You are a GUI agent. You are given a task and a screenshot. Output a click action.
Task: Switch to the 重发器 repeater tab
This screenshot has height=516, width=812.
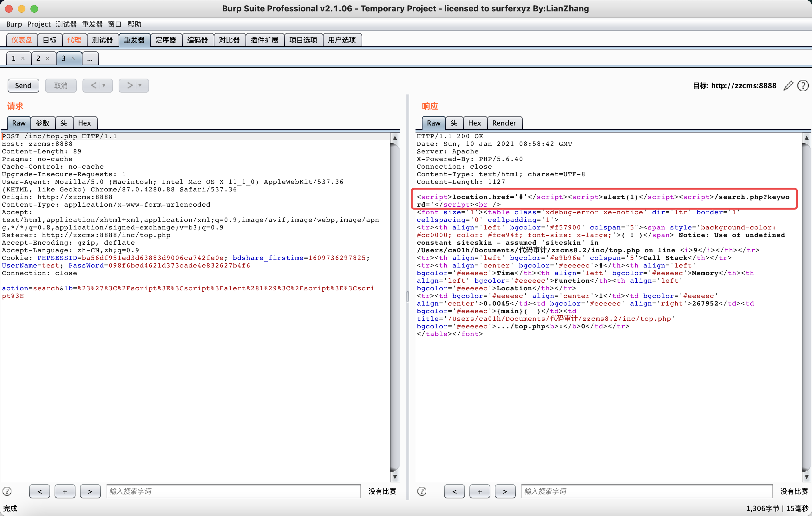pos(134,40)
